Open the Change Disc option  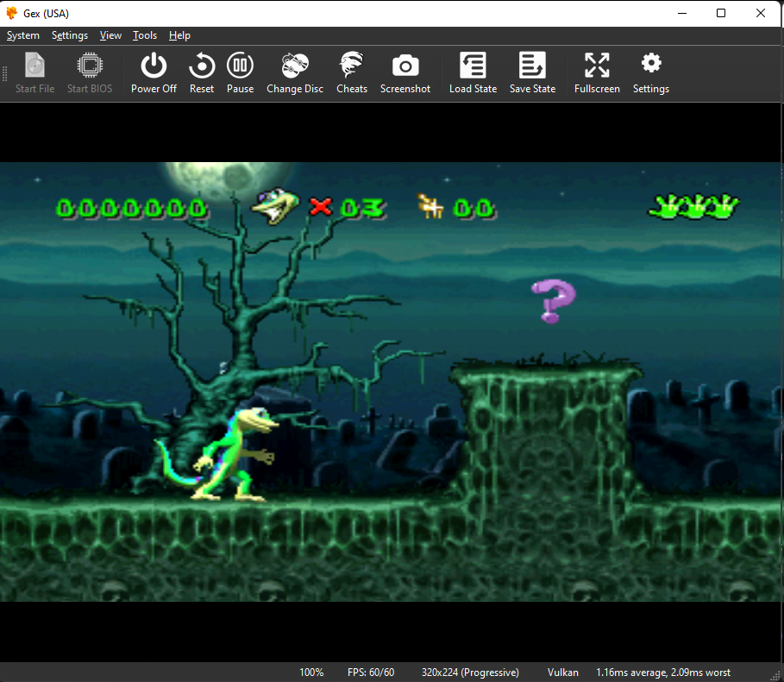click(294, 73)
